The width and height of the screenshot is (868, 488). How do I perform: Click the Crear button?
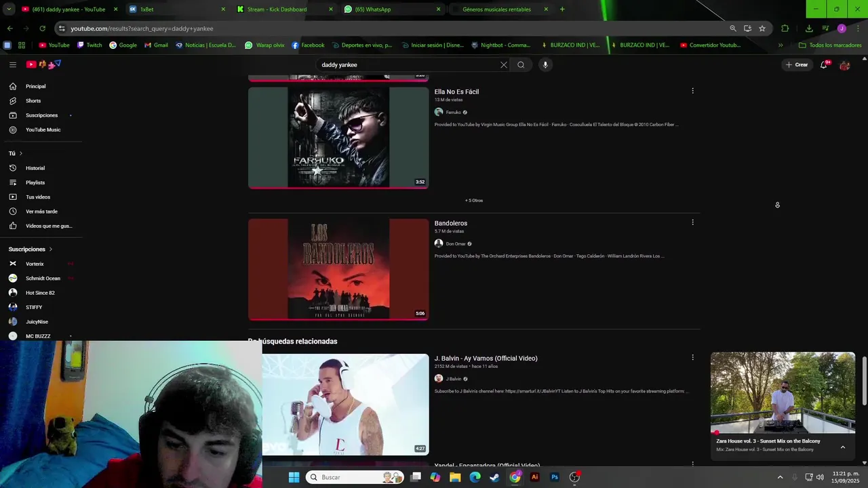click(x=797, y=65)
